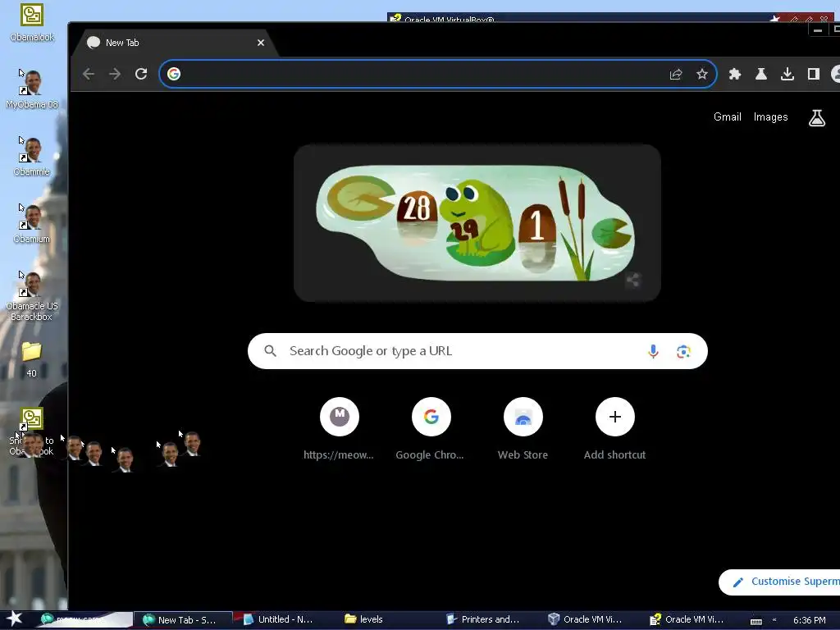The width and height of the screenshot is (840, 630).
Task: Select Obamalook desktop icon
Action: (x=32, y=22)
